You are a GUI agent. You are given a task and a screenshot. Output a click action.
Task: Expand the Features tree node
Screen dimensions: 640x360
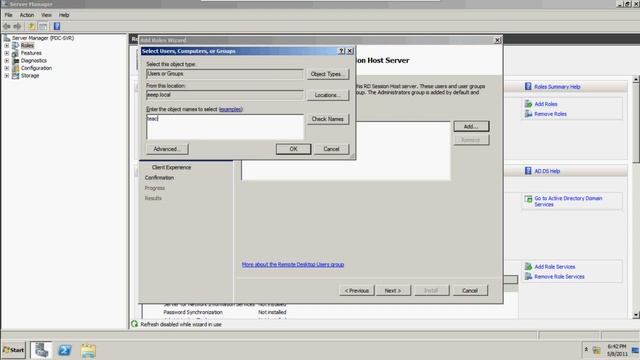click(x=7, y=53)
